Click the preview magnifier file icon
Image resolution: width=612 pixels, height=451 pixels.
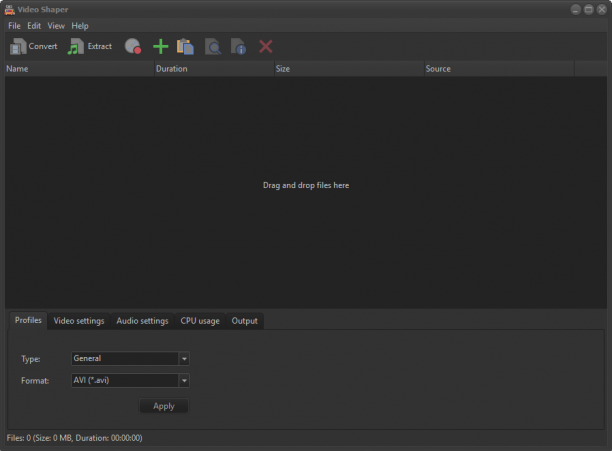[x=213, y=46]
